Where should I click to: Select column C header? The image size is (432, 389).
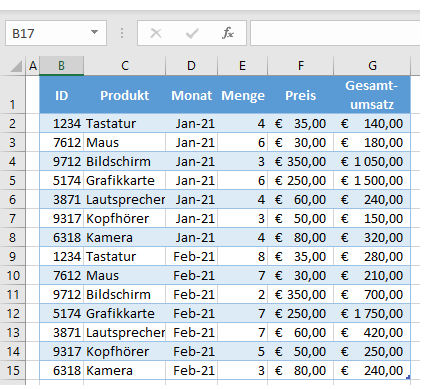[125, 66]
